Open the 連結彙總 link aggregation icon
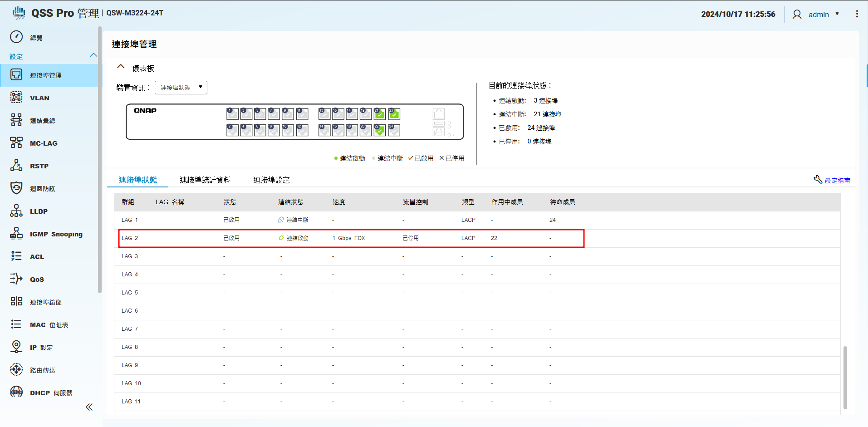 (x=16, y=120)
